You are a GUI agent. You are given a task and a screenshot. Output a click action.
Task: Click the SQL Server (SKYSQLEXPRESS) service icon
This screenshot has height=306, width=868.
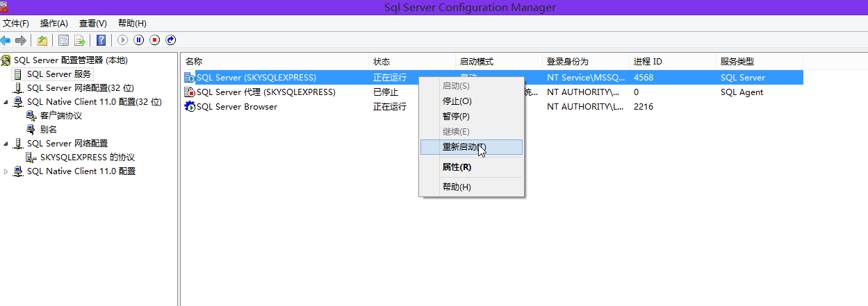pyautogui.click(x=190, y=78)
